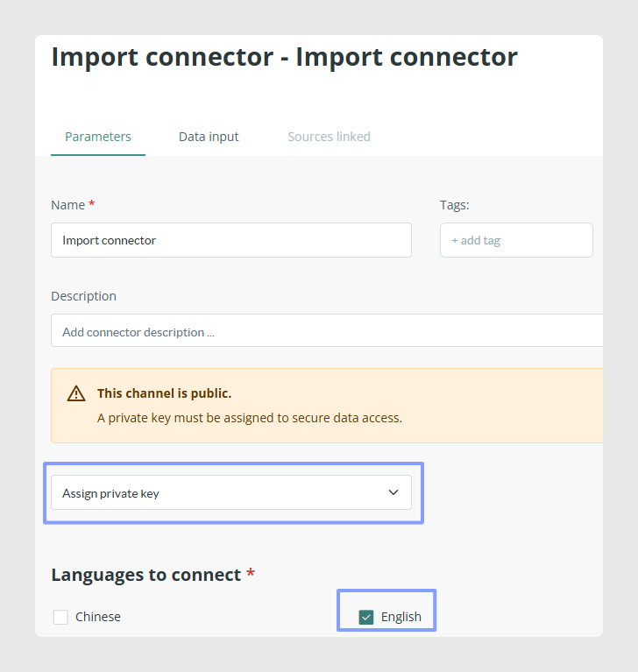Open the Assign private key dropdown
638x672 pixels.
231,492
